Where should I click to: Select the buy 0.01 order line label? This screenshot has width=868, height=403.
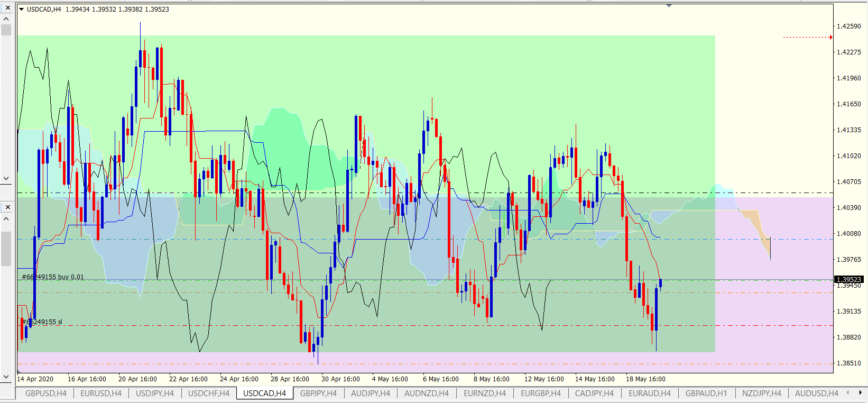click(x=53, y=277)
